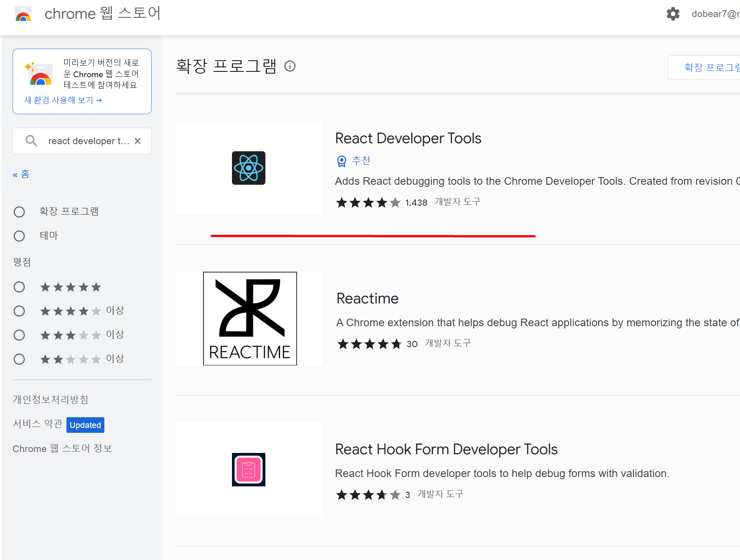Click the 추천 label text

tap(361, 161)
